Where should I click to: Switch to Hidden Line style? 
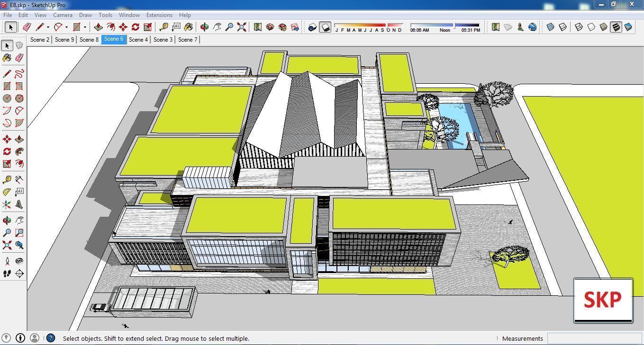point(591,27)
